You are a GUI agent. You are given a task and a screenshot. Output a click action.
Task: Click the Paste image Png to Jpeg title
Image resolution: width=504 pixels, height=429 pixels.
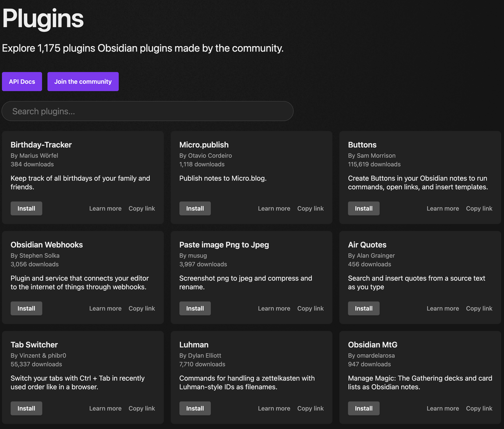(x=224, y=245)
